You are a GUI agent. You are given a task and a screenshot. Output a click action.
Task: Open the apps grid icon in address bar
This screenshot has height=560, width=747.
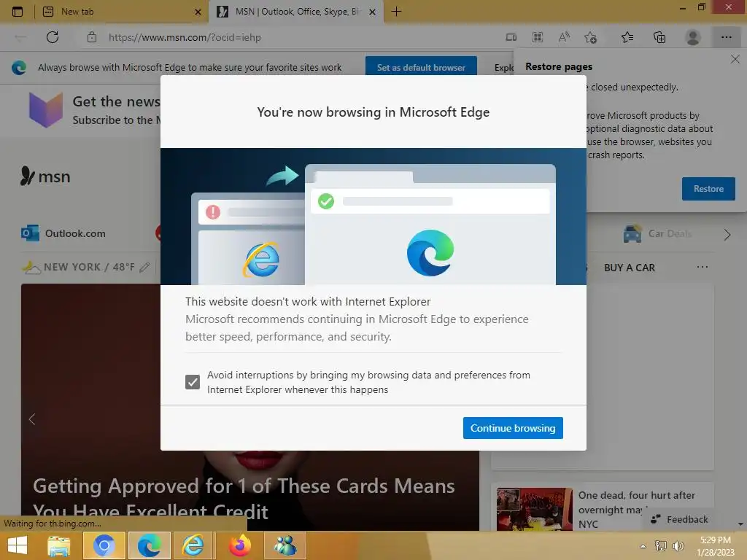tap(538, 37)
